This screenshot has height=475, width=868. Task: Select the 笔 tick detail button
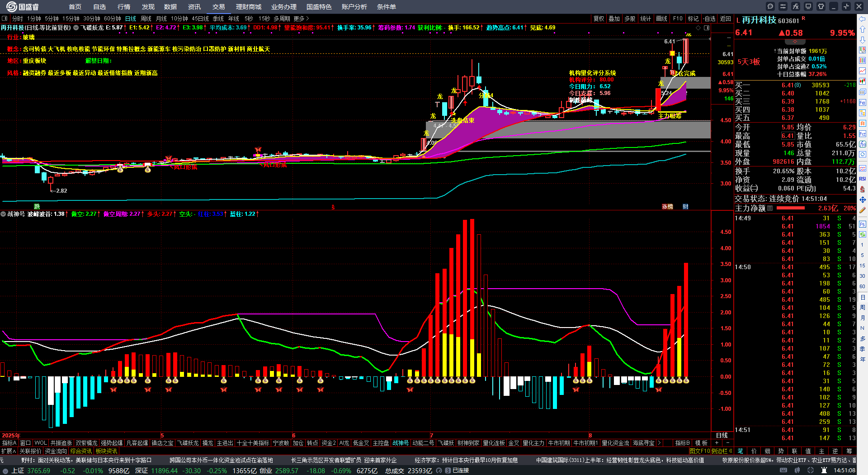click(740, 451)
